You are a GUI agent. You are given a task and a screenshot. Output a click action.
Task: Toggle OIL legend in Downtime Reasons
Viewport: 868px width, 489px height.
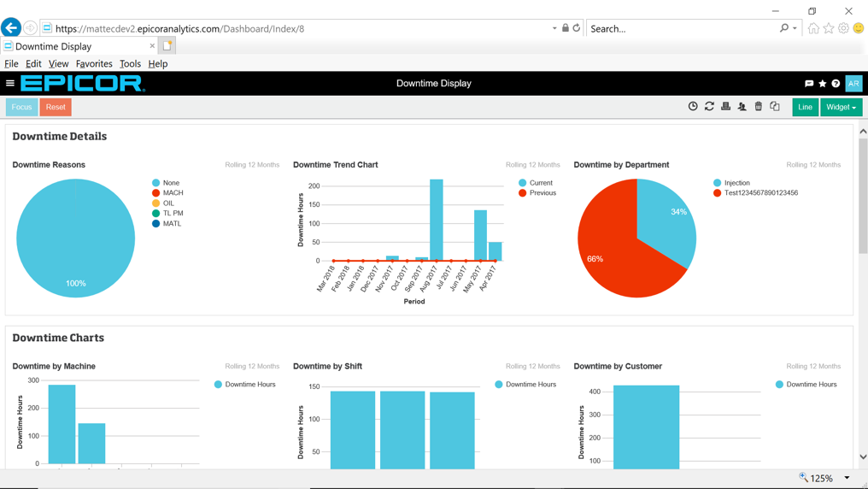[163, 203]
